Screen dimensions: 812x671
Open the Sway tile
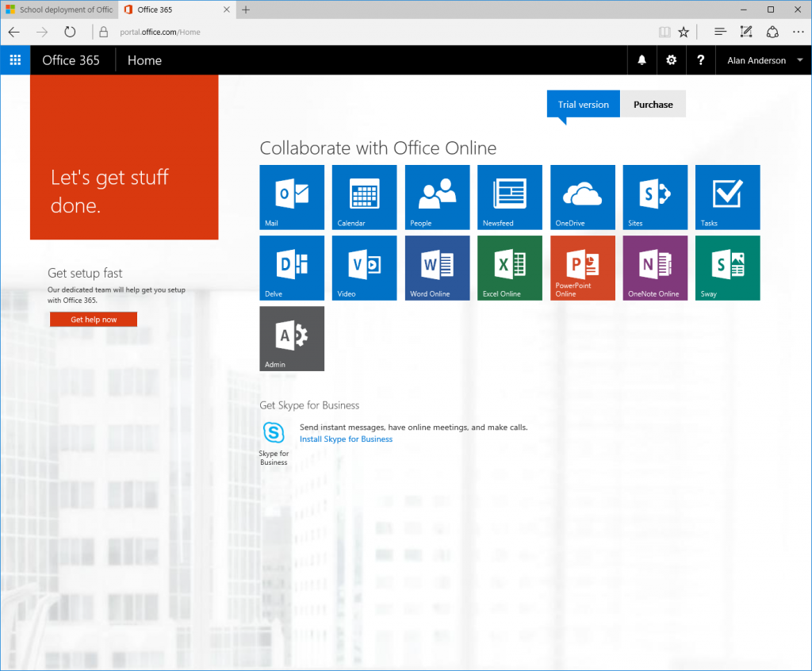728,268
